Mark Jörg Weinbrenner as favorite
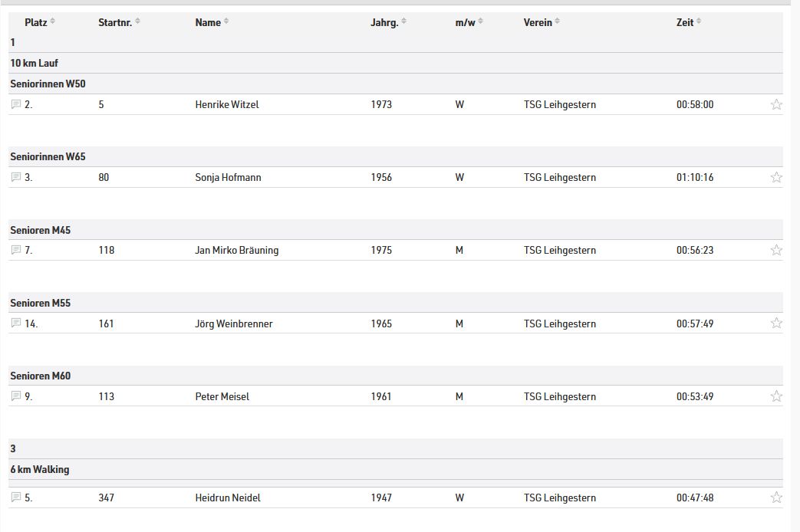This screenshot has width=800, height=532. click(x=776, y=323)
